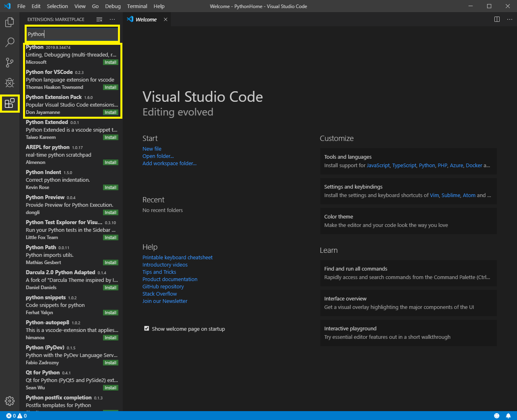The image size is (517, 420).
Task: Clear extensions search results icon
Action: (99, 19)
